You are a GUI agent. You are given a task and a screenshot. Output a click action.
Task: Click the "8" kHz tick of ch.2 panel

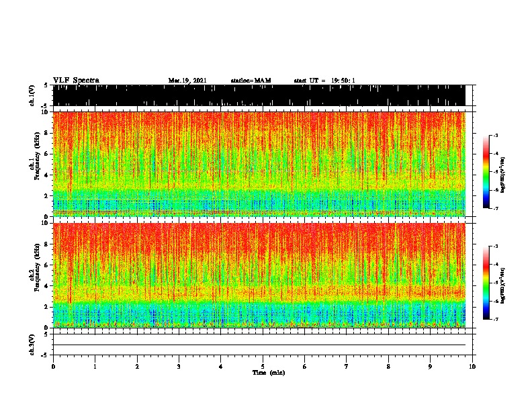click(47, 244)
